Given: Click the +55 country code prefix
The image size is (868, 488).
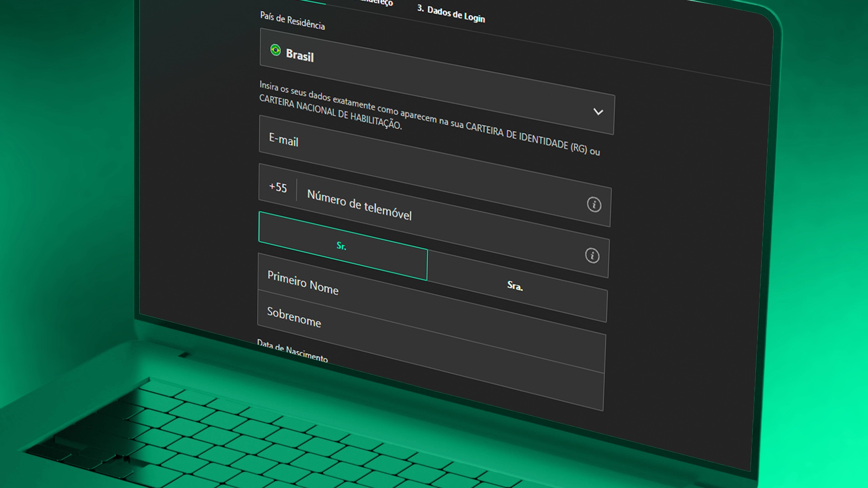Looking at the screenshot, I should coord(278,187).
